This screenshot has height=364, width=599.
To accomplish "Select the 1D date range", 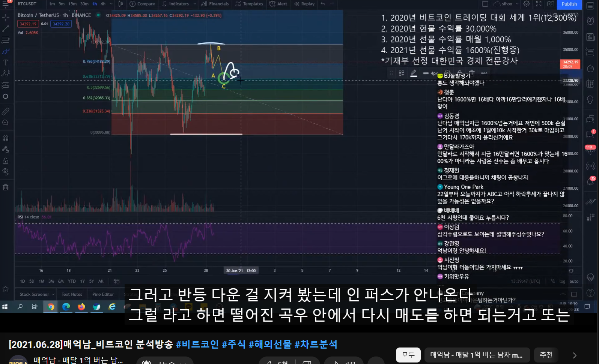I will 23,281.
